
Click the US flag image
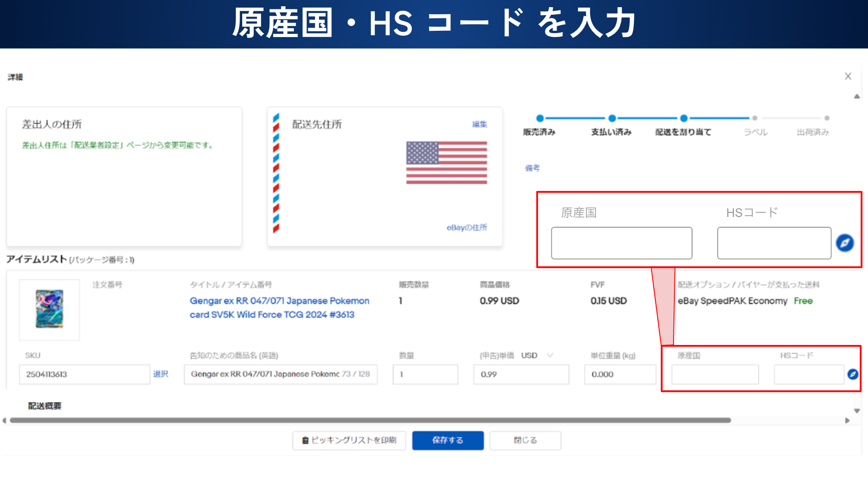point(446,163)
